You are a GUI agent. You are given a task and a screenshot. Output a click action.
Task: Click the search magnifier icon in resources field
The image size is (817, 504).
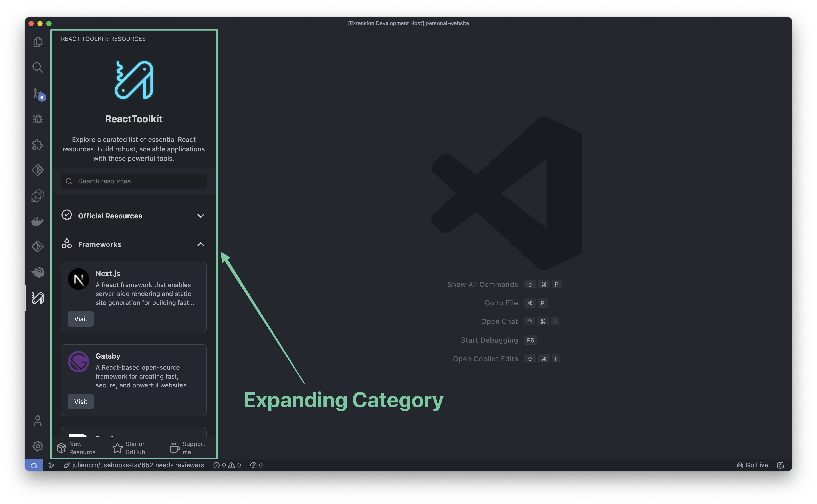tap(69, 181)
